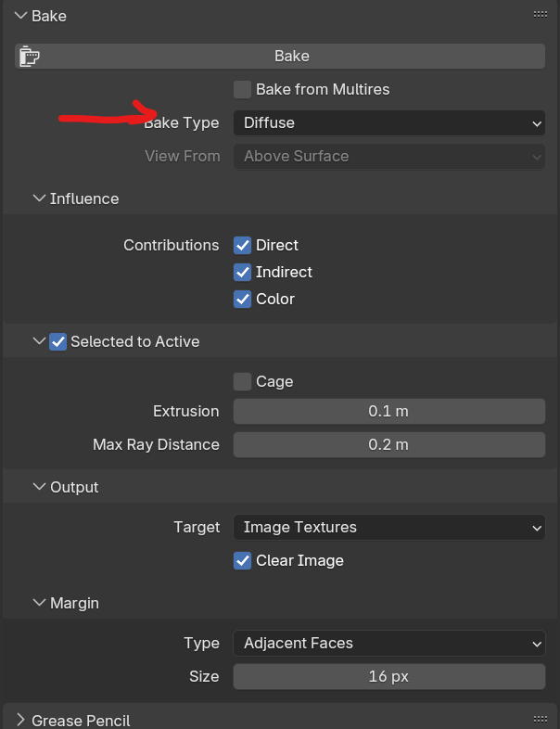Viewport: 560px width, 729px height.
Task: Open the Target dropdown
Action: (x=389, y=527)
